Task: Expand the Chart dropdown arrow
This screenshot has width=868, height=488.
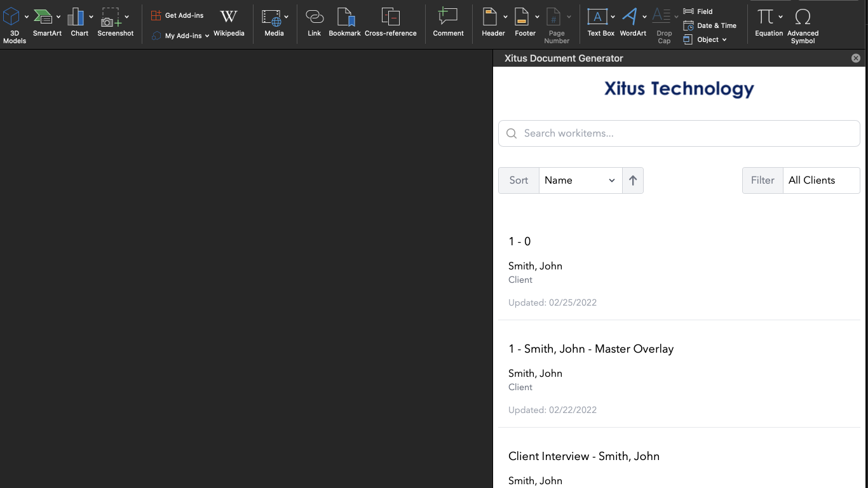Action: pyautogui.click(x=92, y=17)
